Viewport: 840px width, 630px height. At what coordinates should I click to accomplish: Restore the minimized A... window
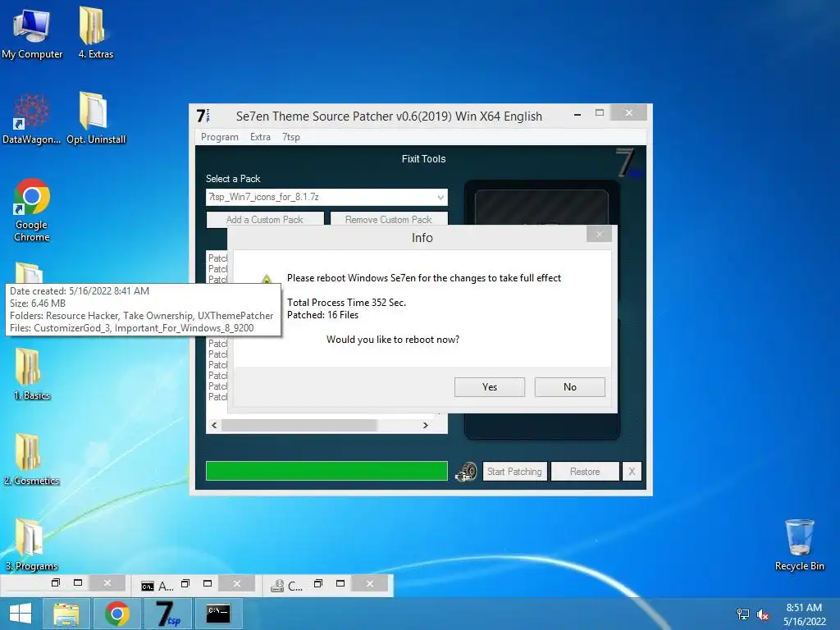(185, 583)
